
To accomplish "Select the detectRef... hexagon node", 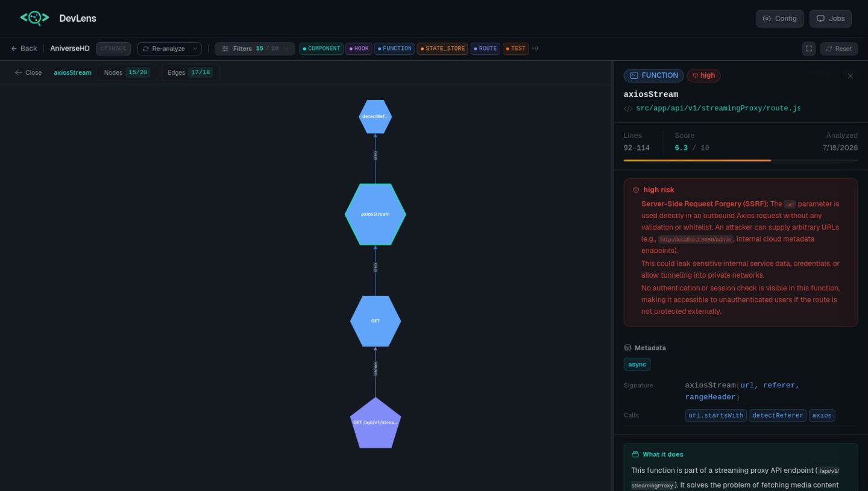I will (376, 116).
